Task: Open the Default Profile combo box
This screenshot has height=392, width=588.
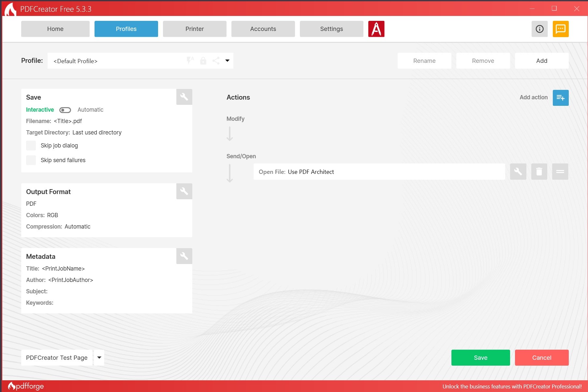Action: pos(140,61)
